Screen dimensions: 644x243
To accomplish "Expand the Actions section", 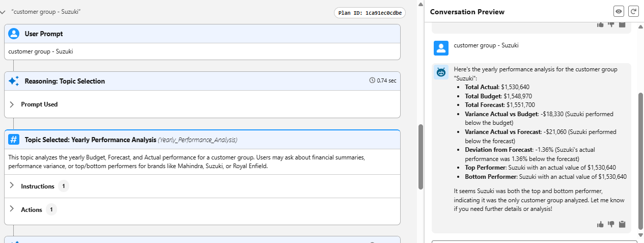I will point(12,209).
